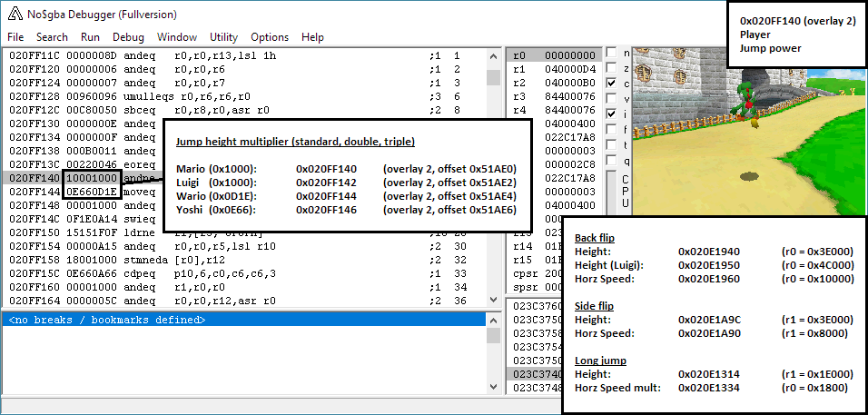Click the vertical CPU button
The image size is (868, 415).
pos(624,191)
